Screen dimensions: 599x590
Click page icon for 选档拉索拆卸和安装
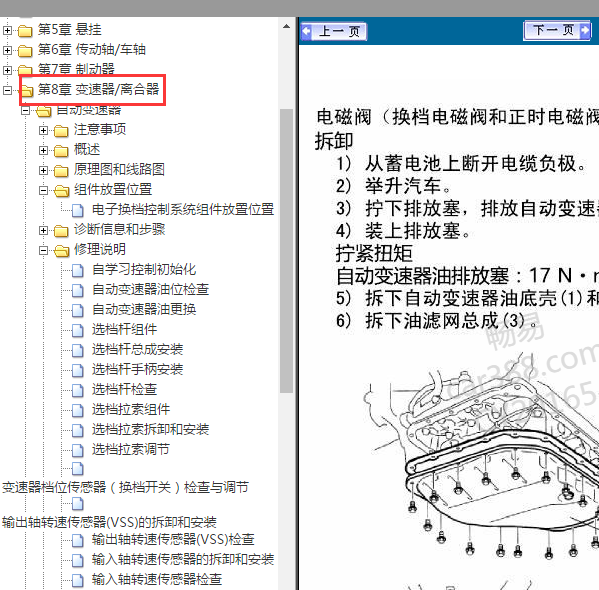[78, 430]
